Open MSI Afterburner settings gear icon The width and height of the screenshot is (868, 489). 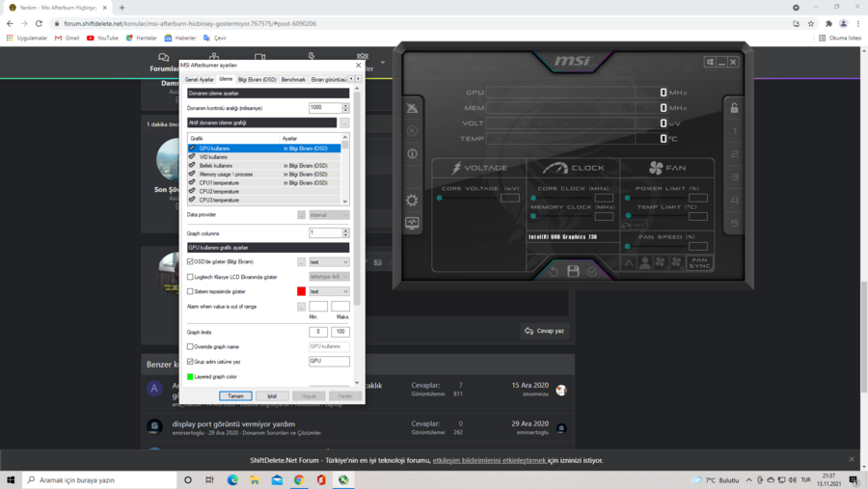pyautogui.click(x=412, y=200)
